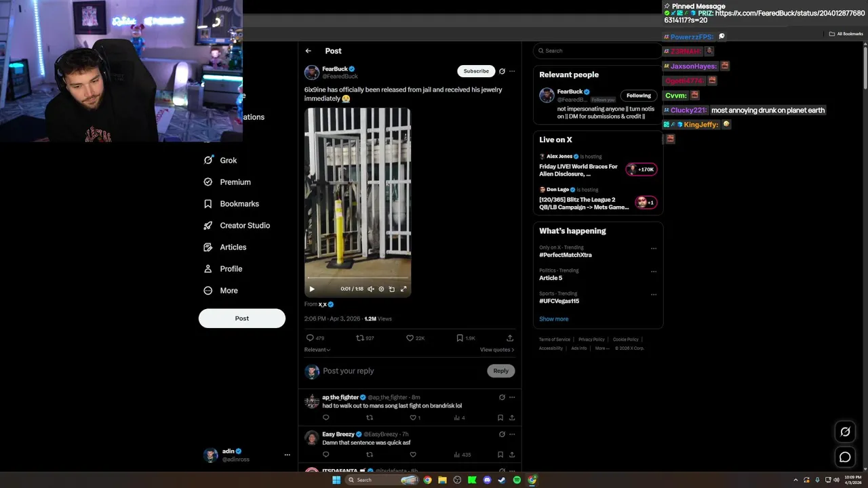
Task: Like the post with 22K likes
Action: pos(415,338)
